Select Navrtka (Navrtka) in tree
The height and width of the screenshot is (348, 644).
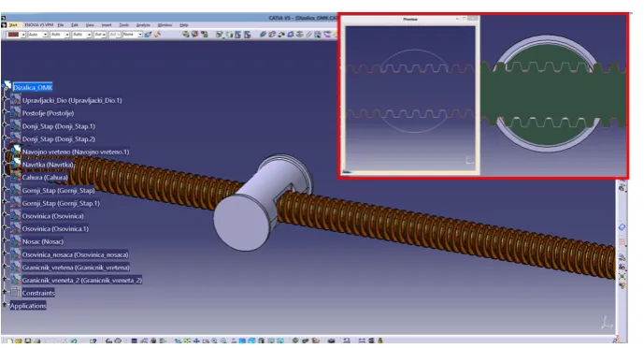click(x=48, y=165)
